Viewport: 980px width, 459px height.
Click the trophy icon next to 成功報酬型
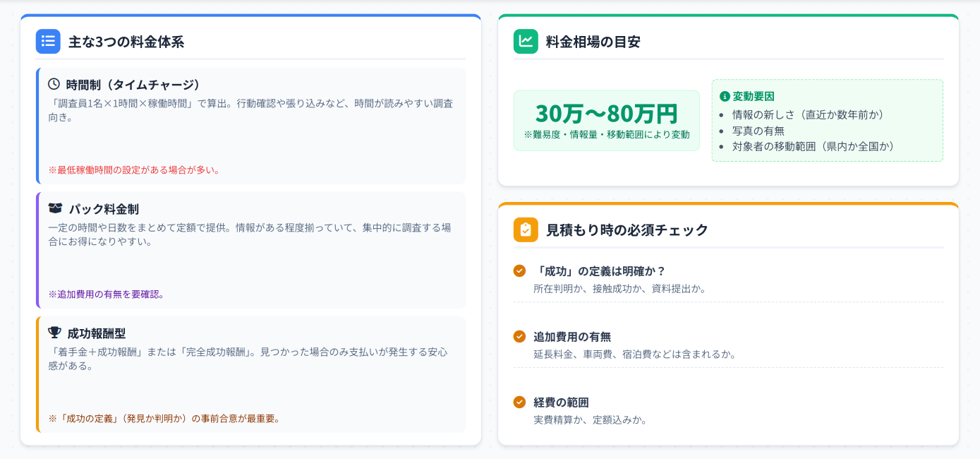(x=54, y=332)
